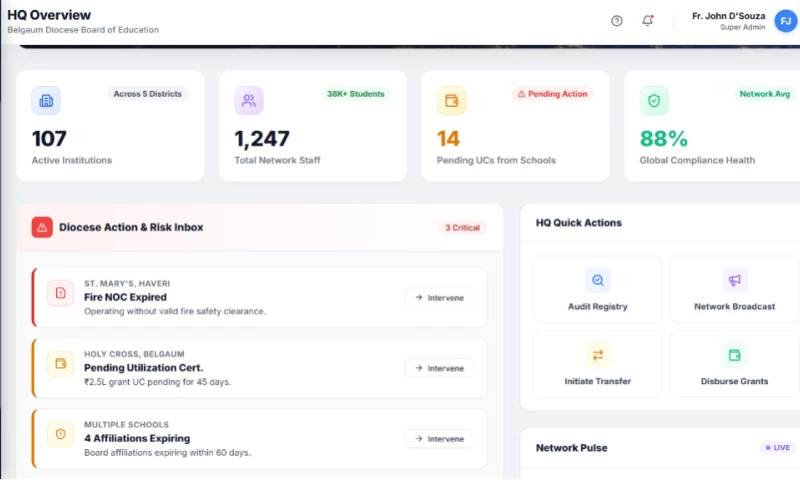
Task: Click the 3 Critical badge
Action: pos(462,228)
